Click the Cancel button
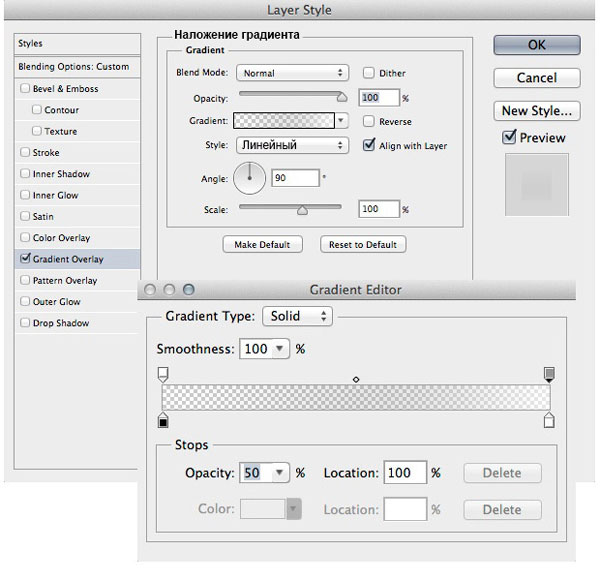Image resolution: width=600 pixels, height=581 pixels. click(537, 78)
